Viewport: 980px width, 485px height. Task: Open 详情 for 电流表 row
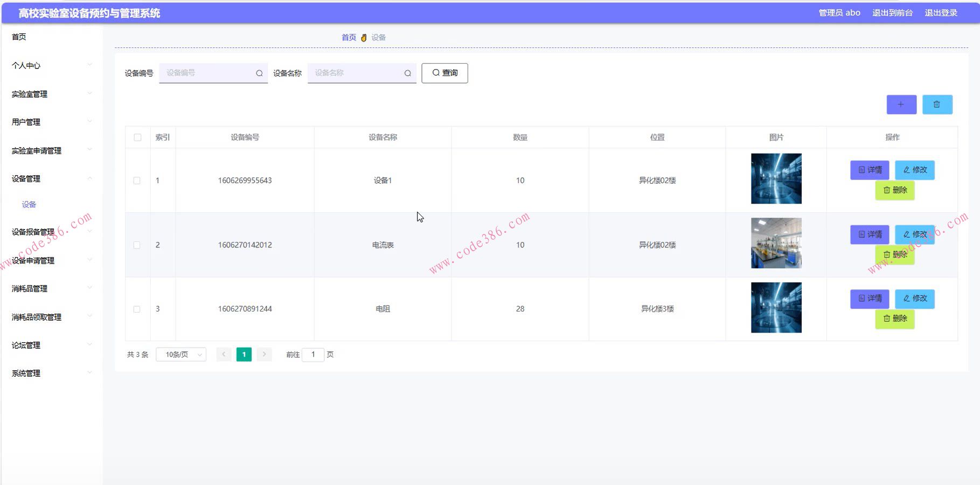(870, 234)
